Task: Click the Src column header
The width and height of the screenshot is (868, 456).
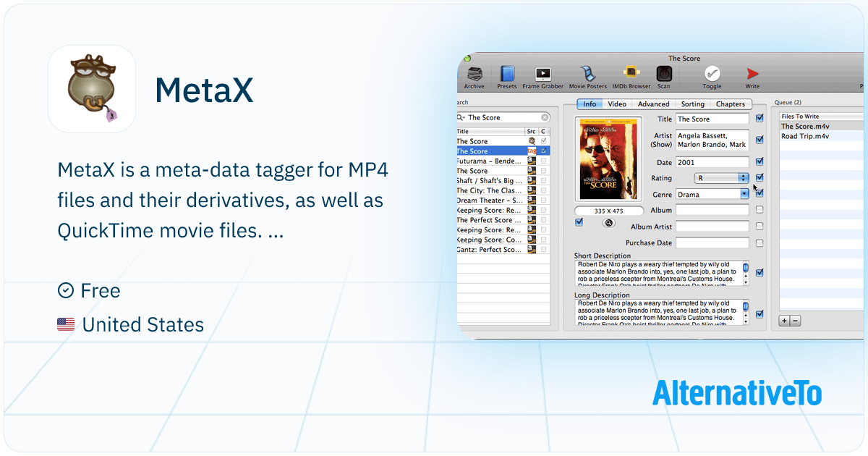Action: [x=532, y=131]
